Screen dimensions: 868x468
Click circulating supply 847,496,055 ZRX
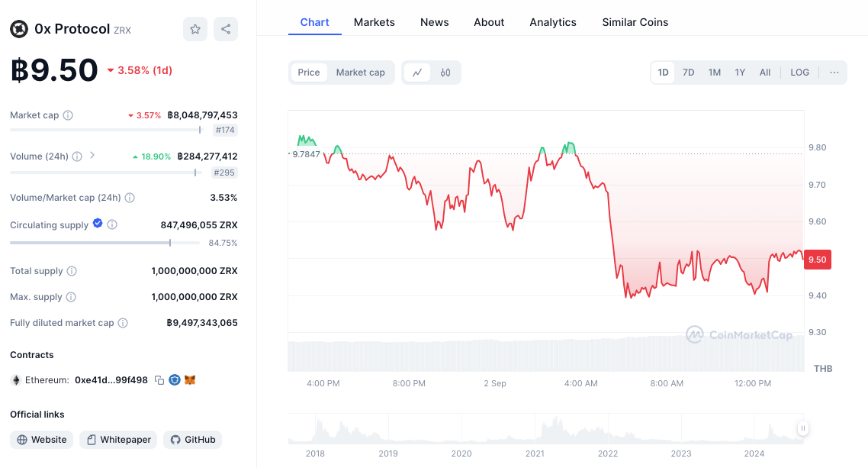pos(199,225)
